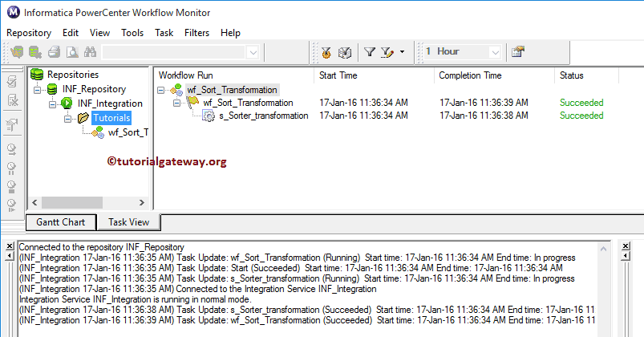Select the Tutorials folder in navigator
Image resolution: width=644 pixels, height=337 pixels.
pyautogui.click(x=111, y=118)
